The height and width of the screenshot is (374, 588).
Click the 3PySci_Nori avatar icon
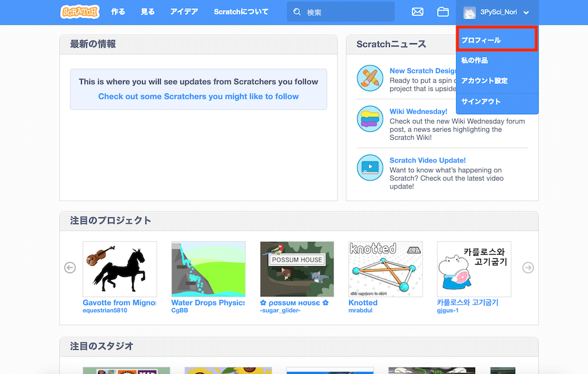[x=469, y=12]
